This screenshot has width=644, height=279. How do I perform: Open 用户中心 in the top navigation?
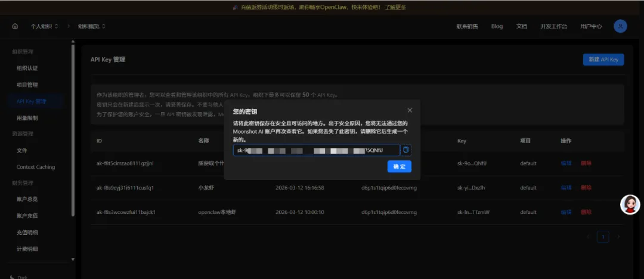click(591, 26)
